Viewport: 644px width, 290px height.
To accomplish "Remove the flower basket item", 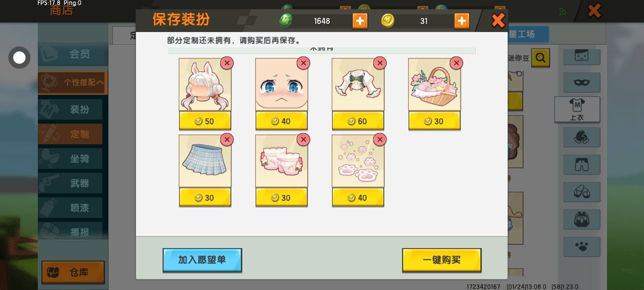I will [x=456, y=63].
